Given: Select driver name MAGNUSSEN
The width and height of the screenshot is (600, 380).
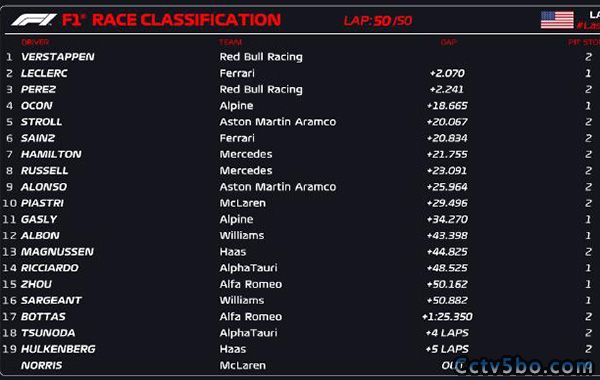Looking at the screenshot, I should pos(57,252).
